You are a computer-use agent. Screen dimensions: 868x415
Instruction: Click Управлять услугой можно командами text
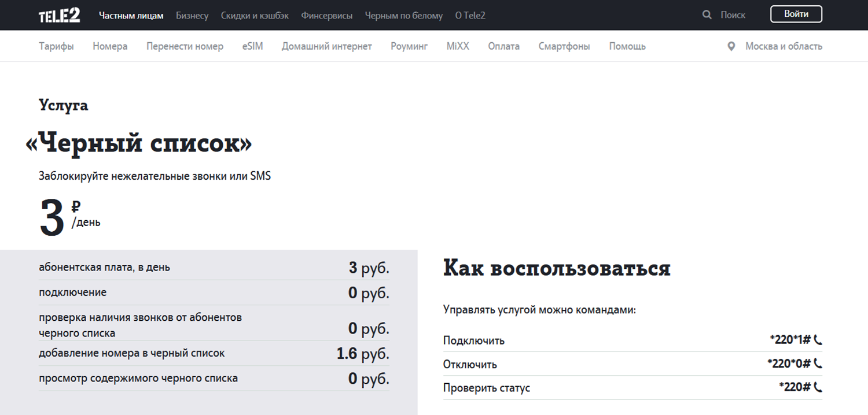(539, 310)
